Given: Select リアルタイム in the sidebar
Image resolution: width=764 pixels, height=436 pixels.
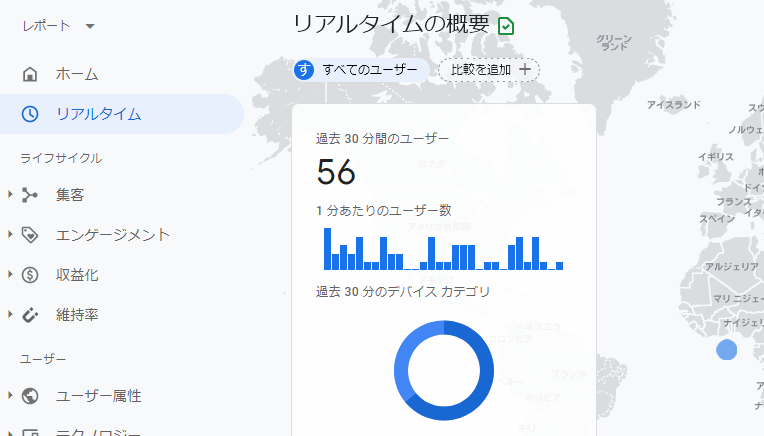Looking at the screenshot, I should (x=98, y=114).
